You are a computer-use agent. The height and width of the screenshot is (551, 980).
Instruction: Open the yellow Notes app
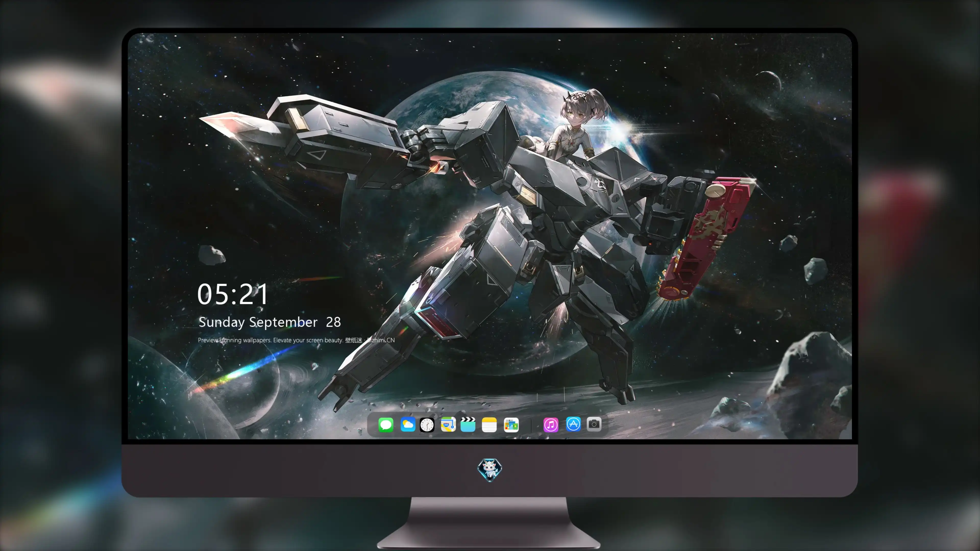pyautogui.click(x=489, y=425)
